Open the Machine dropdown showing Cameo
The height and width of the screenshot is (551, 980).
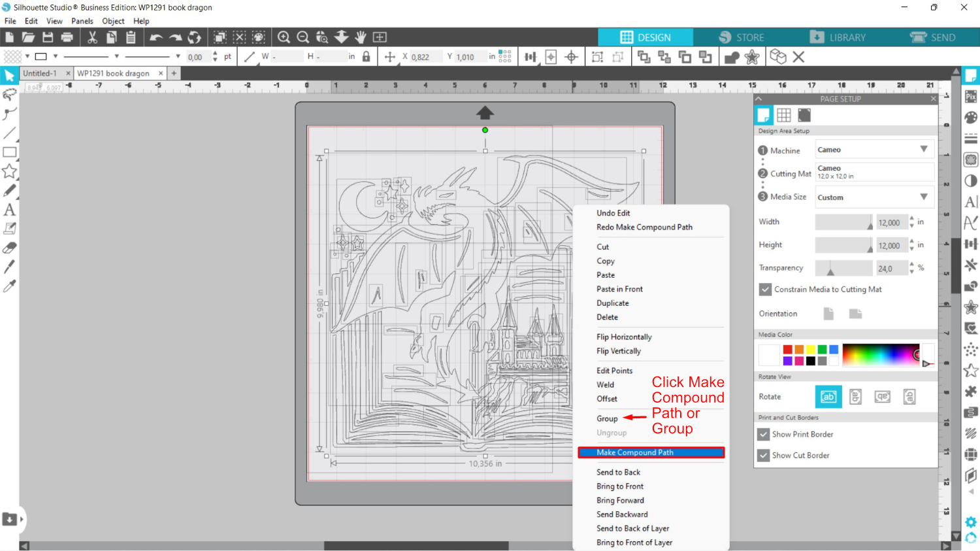tap(875, 150)
